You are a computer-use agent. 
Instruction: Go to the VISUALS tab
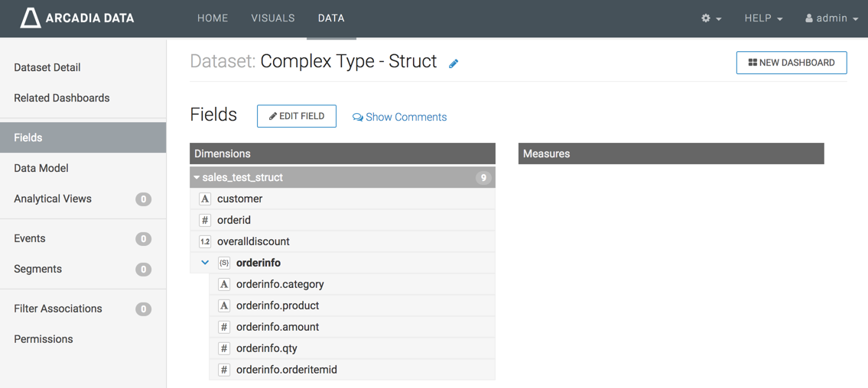(273, 18)
